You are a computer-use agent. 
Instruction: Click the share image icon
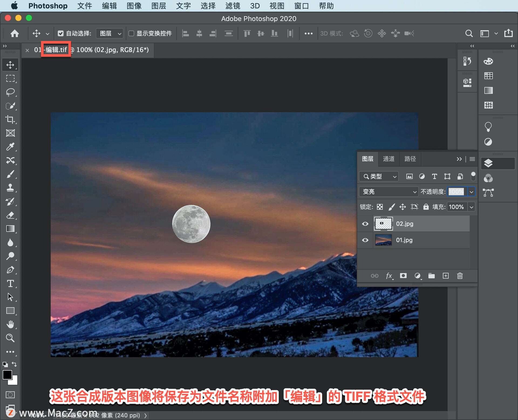pyautogui.click(x=509, y=33)
